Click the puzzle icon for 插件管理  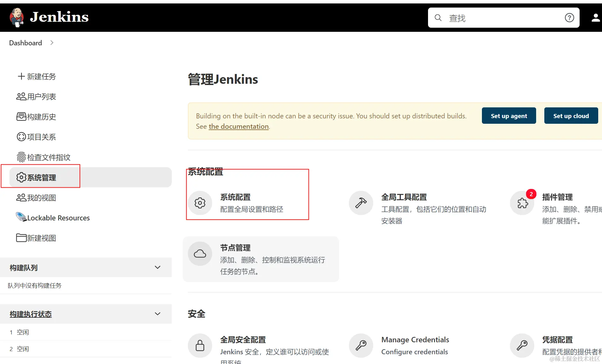(522, 203)
